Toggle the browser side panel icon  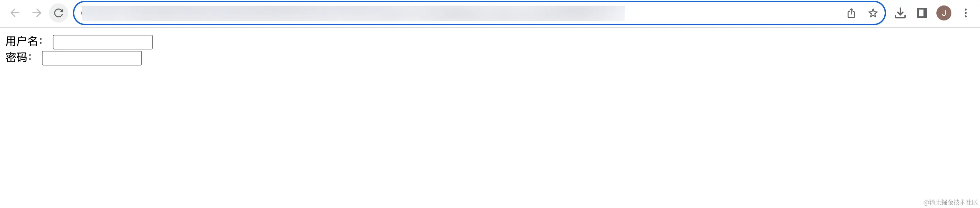pyautogui.click(x=922, y=13)
